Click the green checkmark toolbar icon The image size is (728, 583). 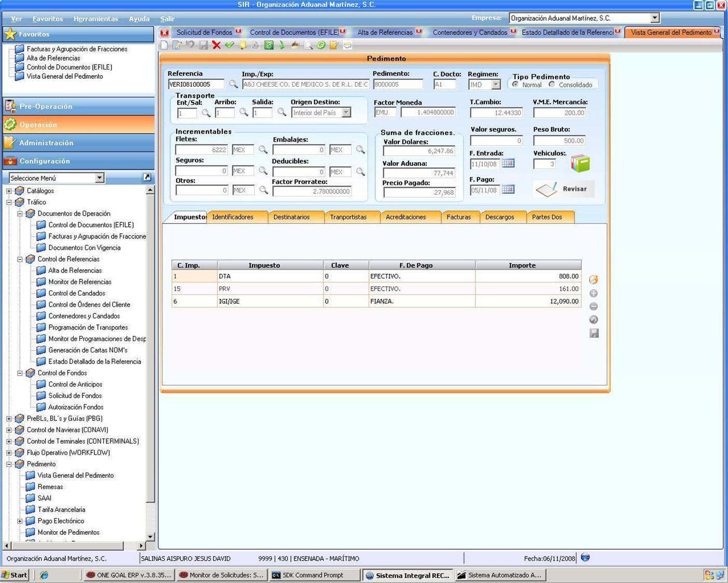[230, 45]
